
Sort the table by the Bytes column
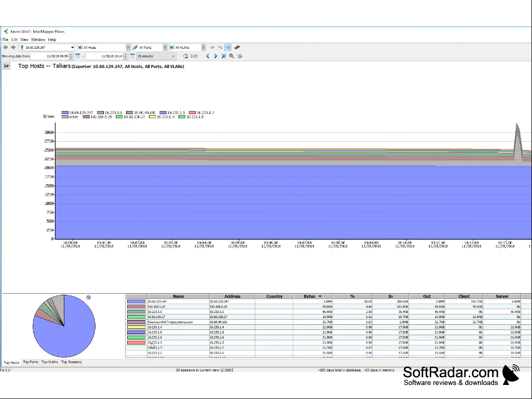(x=312, y=296)
